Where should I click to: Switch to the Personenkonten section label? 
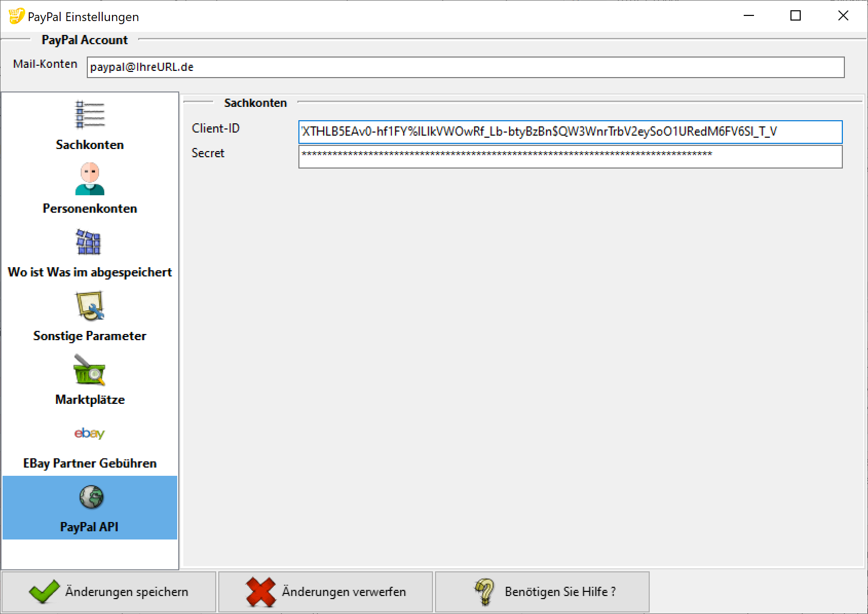pyautogui.click(x=90, y=209)
